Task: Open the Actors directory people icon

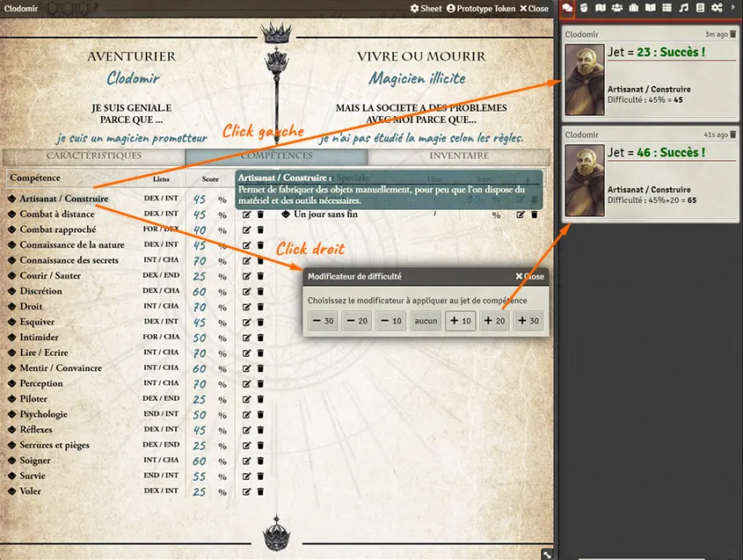Action: [x=617, y=8]
